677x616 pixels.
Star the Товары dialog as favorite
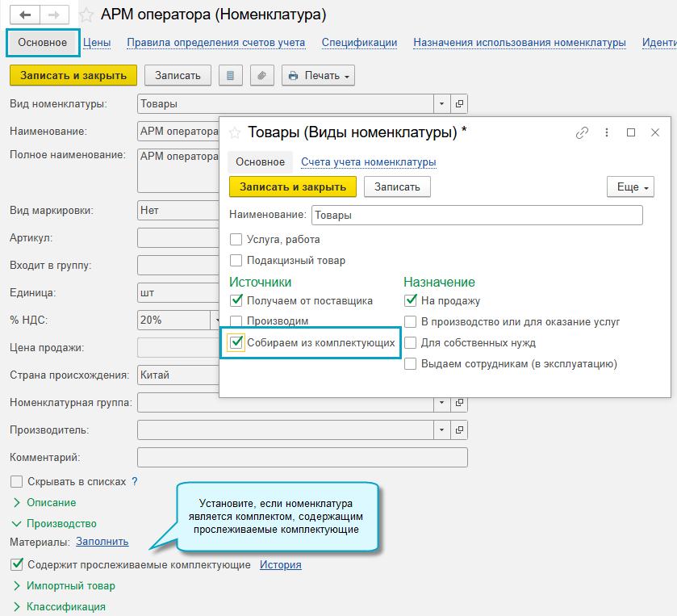click(x=235, y=132)
